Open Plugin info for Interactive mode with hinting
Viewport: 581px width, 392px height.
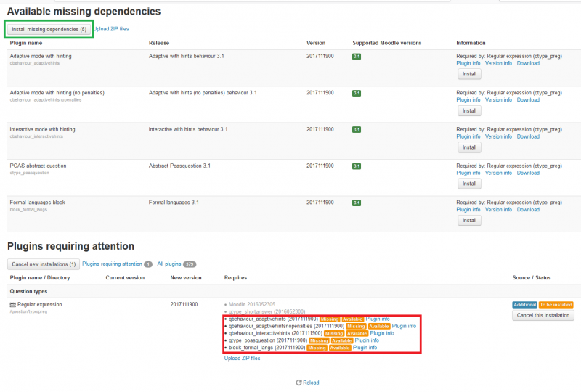468,136
